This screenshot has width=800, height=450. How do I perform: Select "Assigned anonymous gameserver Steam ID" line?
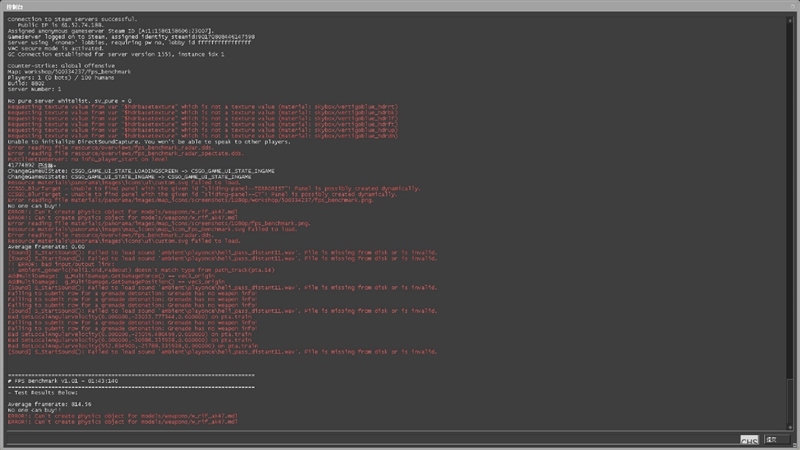tap(111, 31)
